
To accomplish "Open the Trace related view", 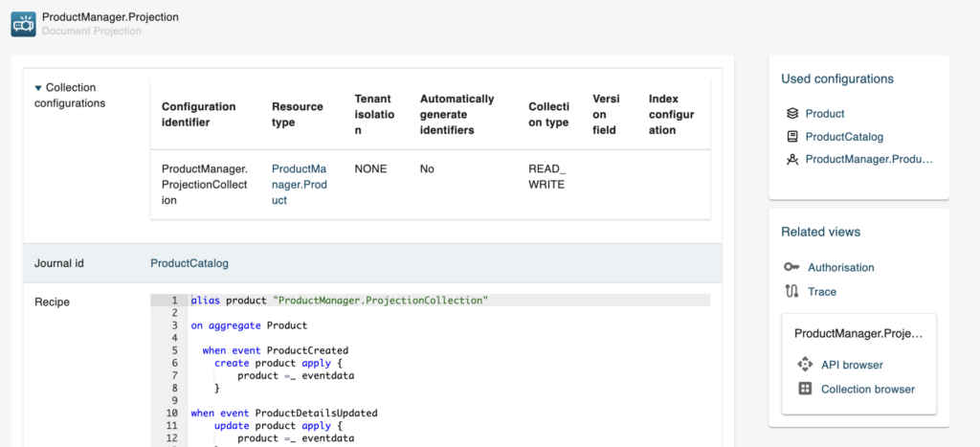I will [x=821, y=292].
